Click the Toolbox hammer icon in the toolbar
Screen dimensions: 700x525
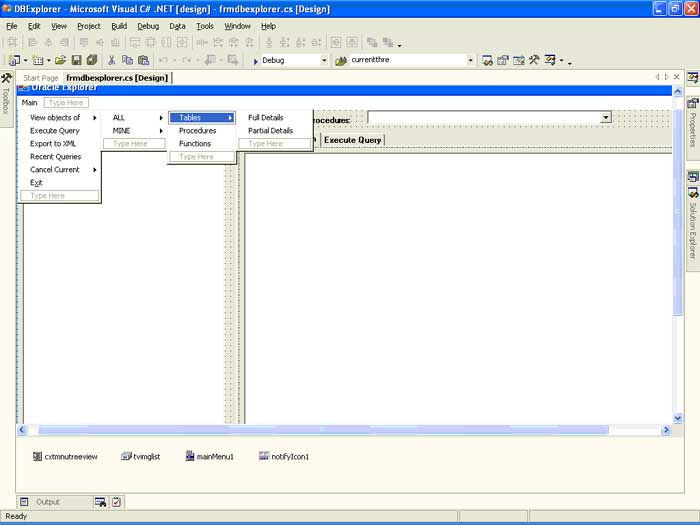pyautogui.click(x=534, y=60)
